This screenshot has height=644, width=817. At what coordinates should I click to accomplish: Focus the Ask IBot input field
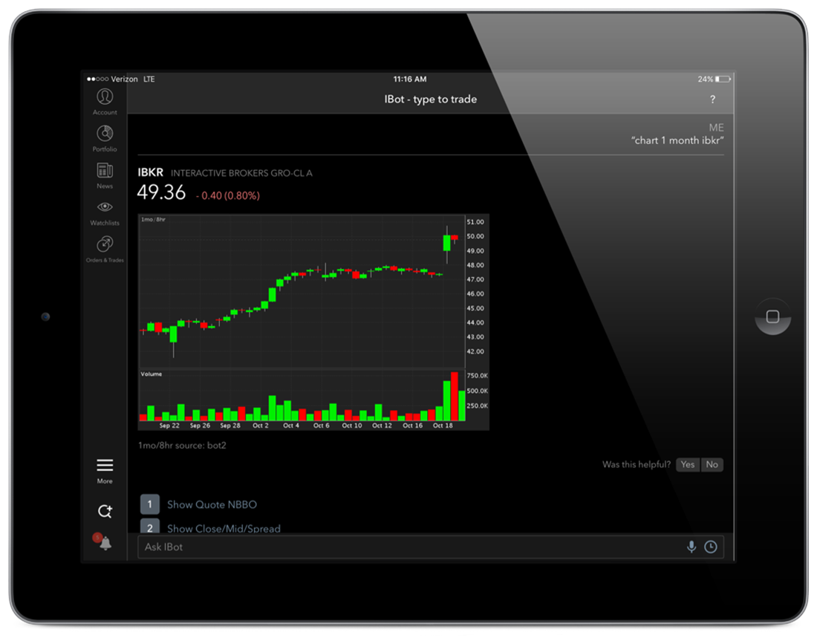click(430, 547)
